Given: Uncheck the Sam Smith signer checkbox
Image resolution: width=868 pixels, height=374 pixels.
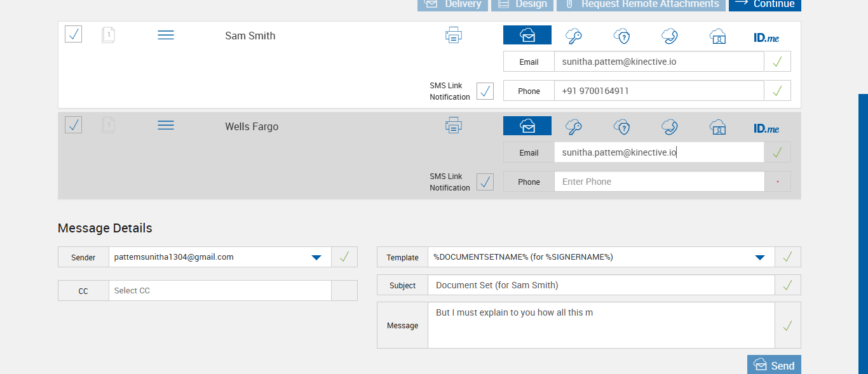Looking at the screenshot, I should click(74, 34).
